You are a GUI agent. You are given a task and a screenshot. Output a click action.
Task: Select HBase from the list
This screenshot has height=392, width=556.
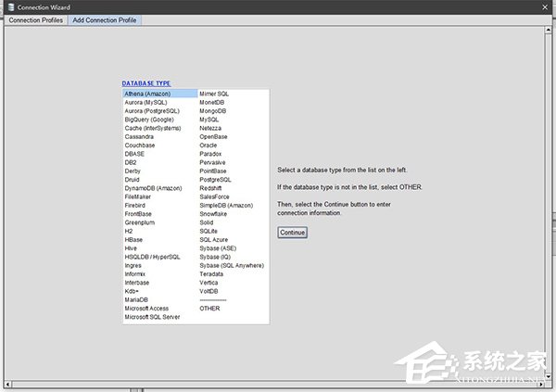pyautogui.click(x=133, y=240)
